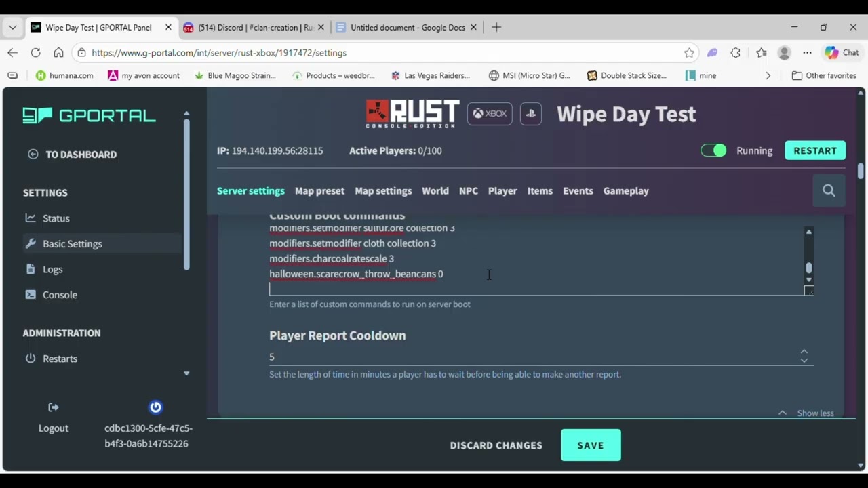Image resolution: width=868 pixels, height=488 pixels.
Task: Save the server settings
Action: coord(591,445)
